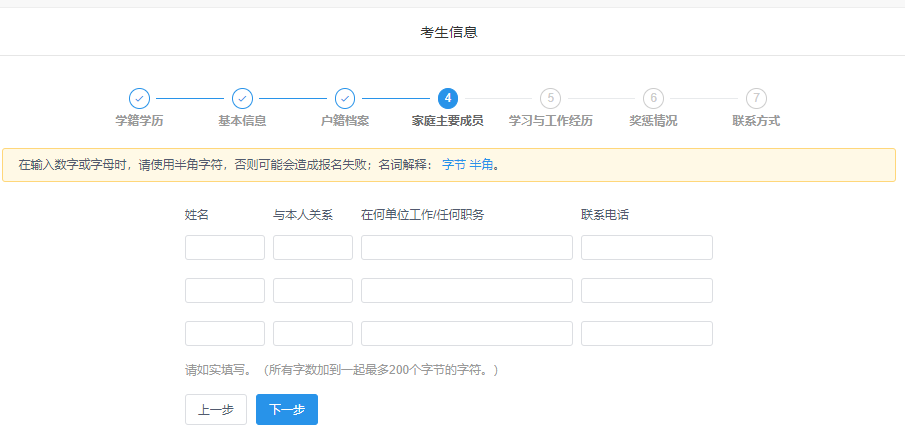Focus the second row 与本人关系 field
Viewport: 905px width, 439px height.
(x=313, y=290)
